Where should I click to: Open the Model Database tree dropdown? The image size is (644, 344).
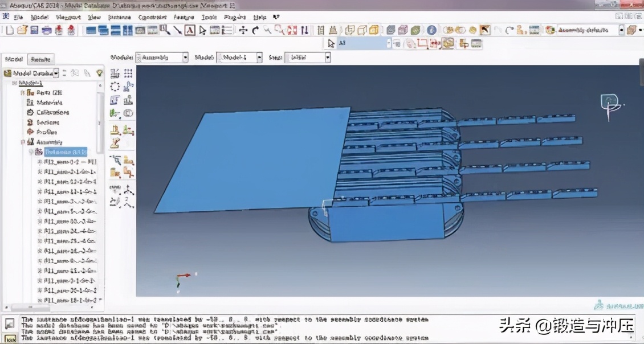click(56, 73)
